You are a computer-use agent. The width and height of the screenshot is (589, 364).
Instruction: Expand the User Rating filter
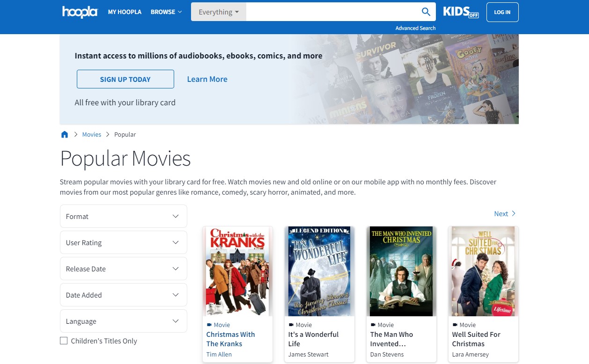coord(124,242)
